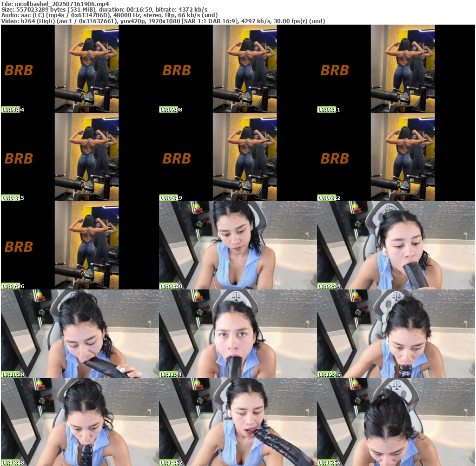Click the BRB text in the 00:06:22 frame
The width and height of the screenshot is (476, 466).
click(335, 159)
